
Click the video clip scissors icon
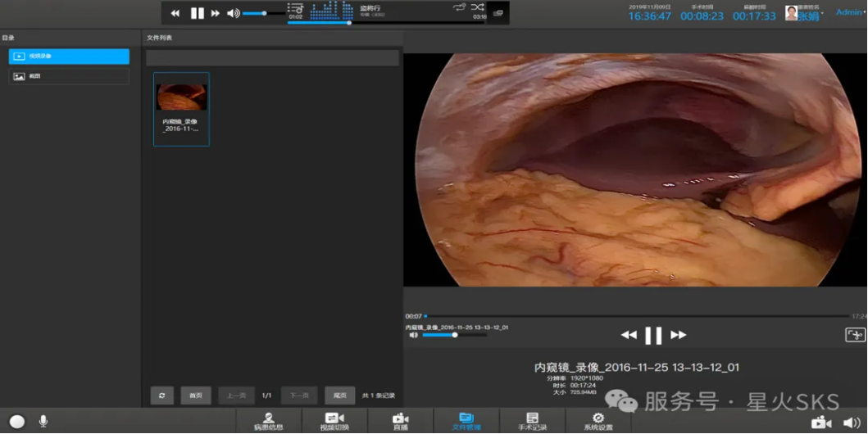tap(855, 335)
